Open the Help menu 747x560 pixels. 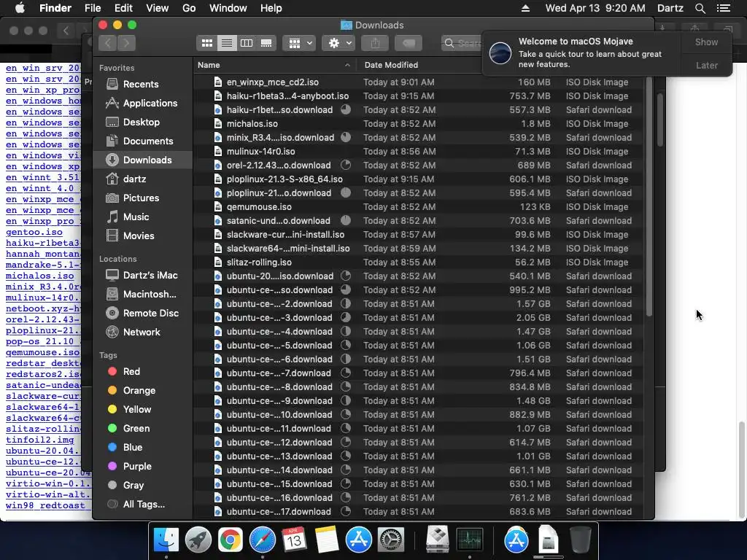pyautogui.click(x=271, y=8)
